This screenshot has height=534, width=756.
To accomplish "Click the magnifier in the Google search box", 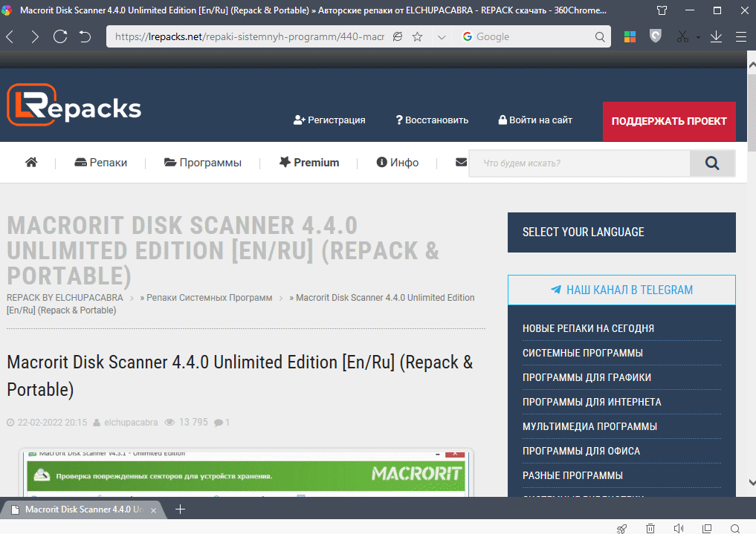I will coord(600,36).
